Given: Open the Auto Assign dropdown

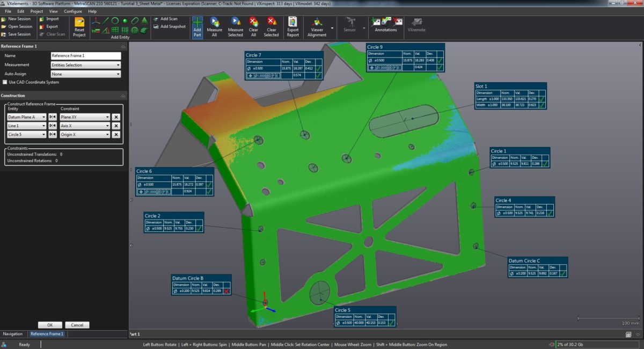Looking at the screenshot, I should click(x=86, y=74).
